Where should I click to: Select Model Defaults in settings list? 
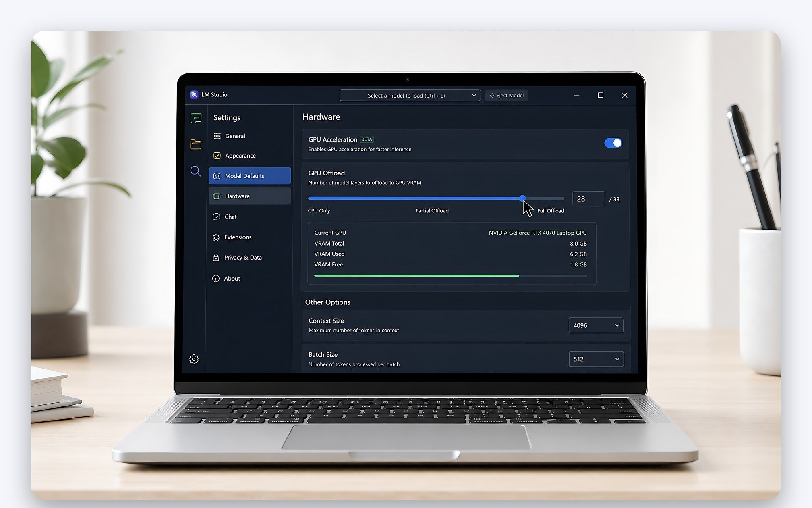coord(250,176)
